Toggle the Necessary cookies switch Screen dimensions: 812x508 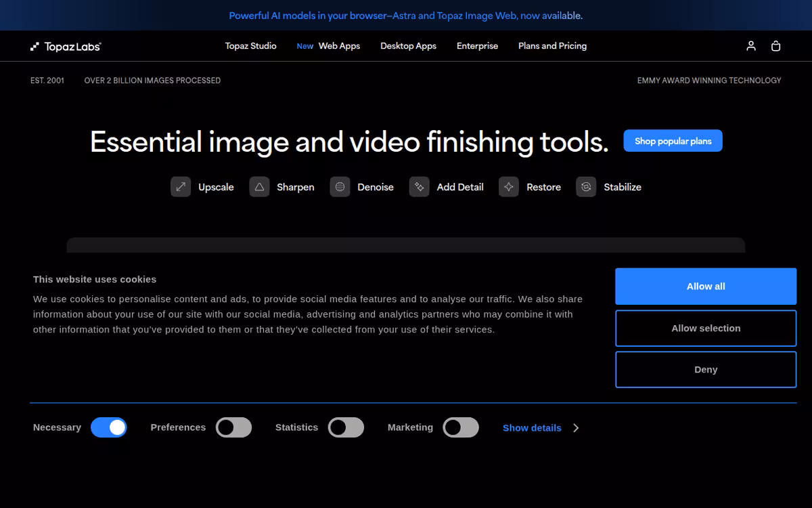click(109, 427)
